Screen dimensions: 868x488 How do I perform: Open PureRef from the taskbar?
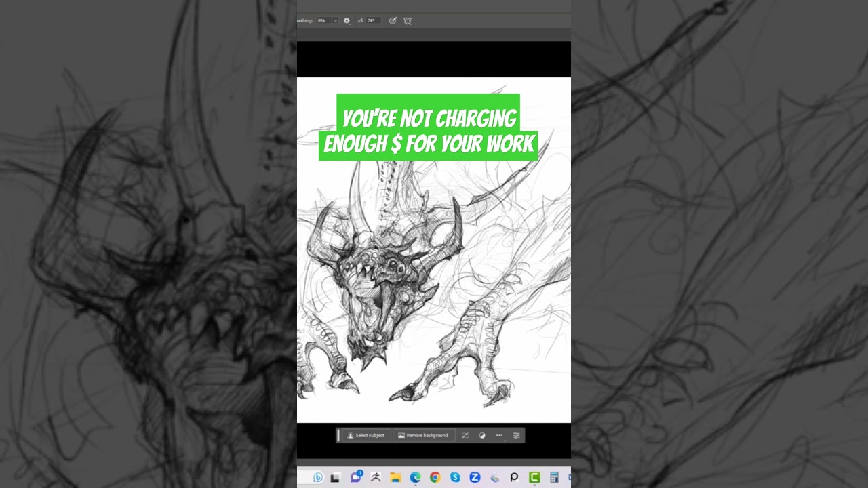[x=514, y=478]
